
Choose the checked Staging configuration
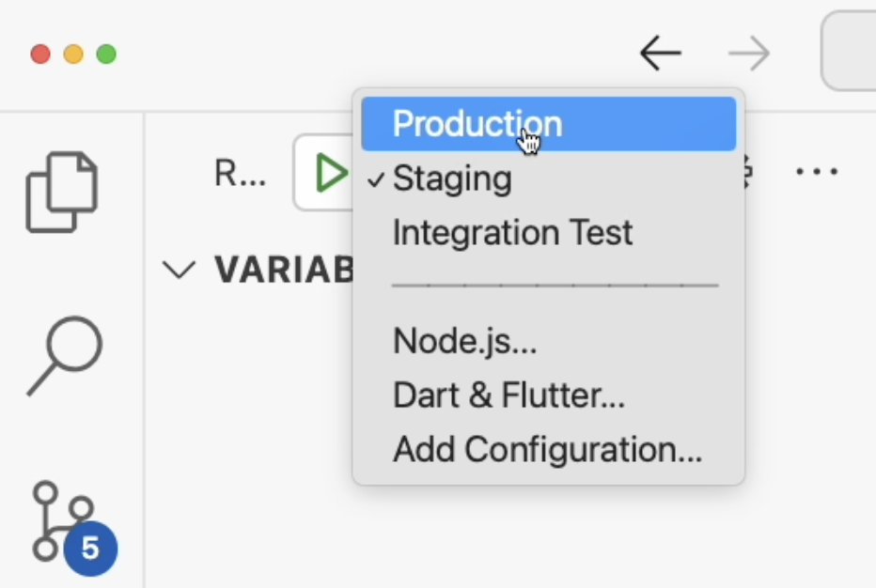click(452, 178)
